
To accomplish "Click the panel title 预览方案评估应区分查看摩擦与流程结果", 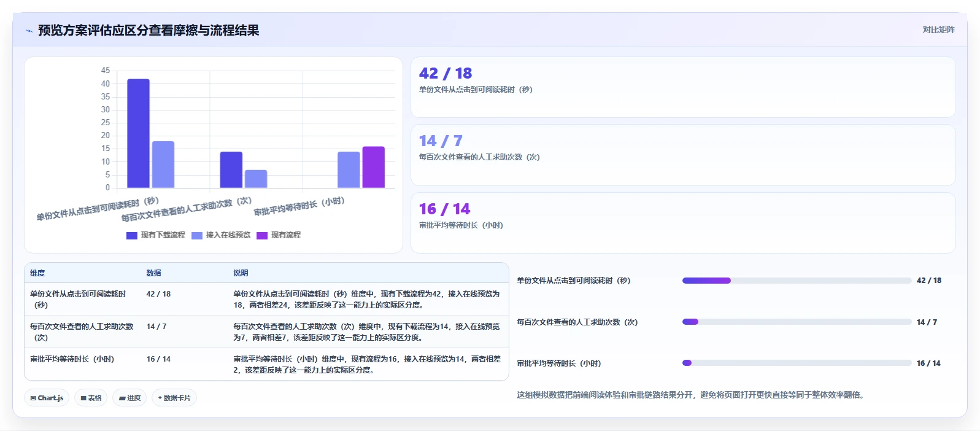I will 149,30.
